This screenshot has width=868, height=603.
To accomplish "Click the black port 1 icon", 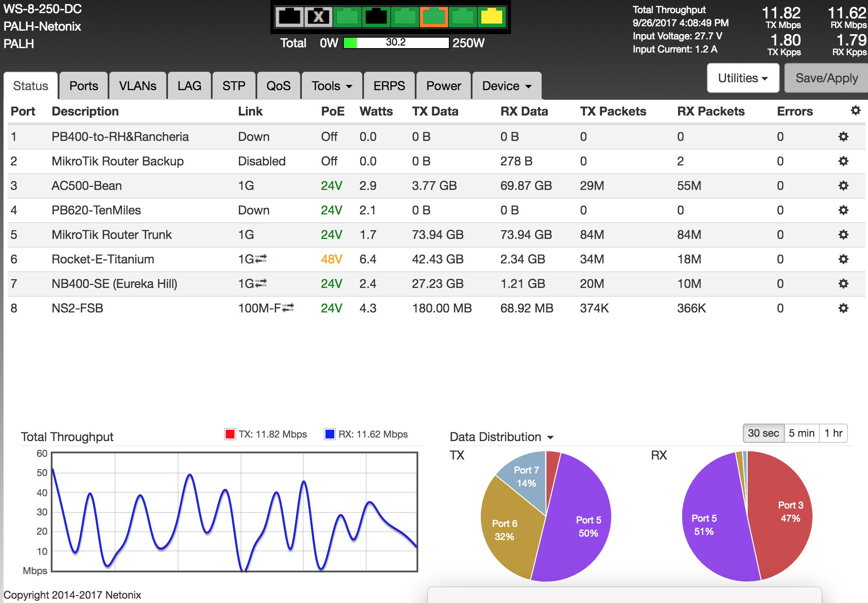I will (x=289, y=17).
